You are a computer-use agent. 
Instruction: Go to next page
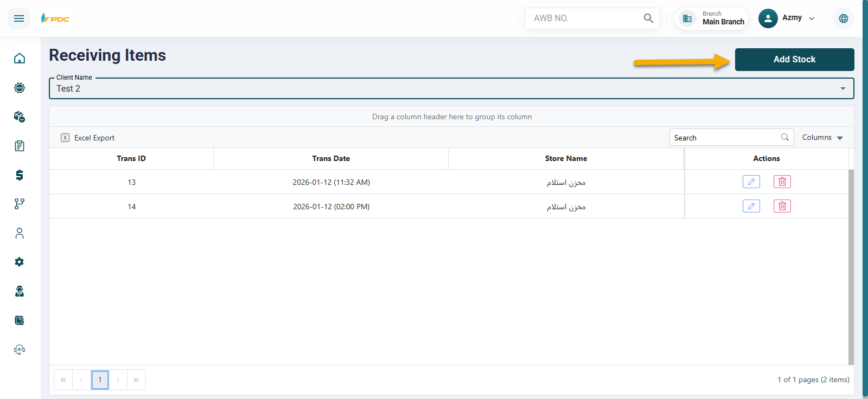[x=118, y=380]
